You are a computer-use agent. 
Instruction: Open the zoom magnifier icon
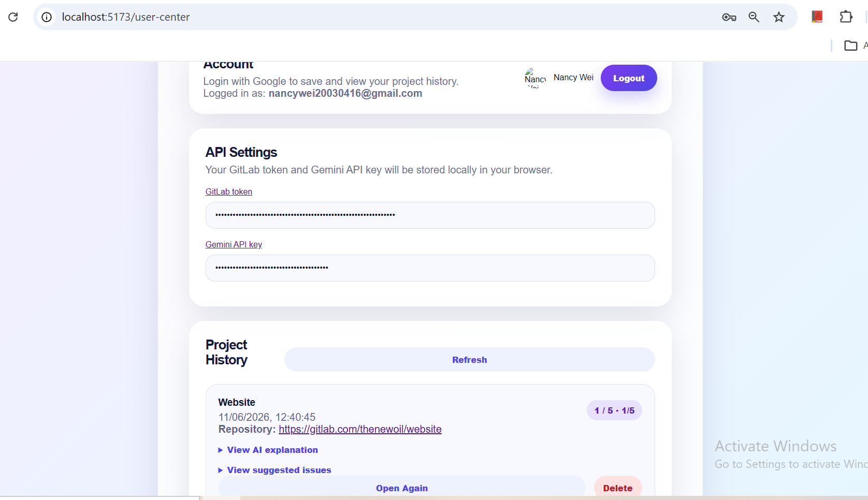754,17
